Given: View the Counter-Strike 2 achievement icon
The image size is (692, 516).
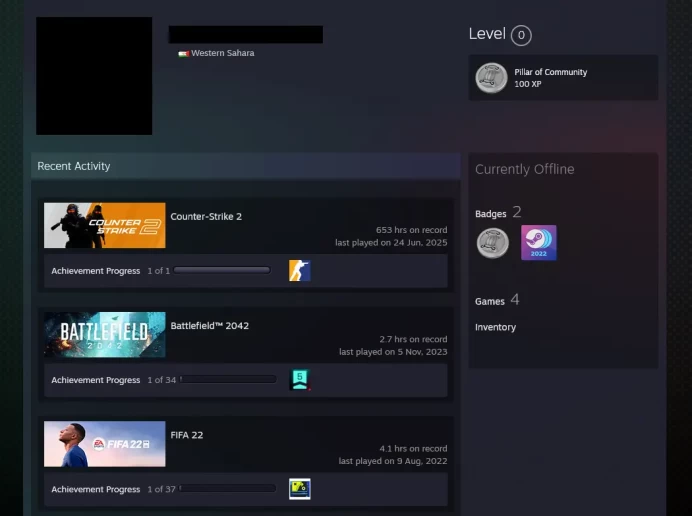Looking at the screenshot, I should click(300, 271).
